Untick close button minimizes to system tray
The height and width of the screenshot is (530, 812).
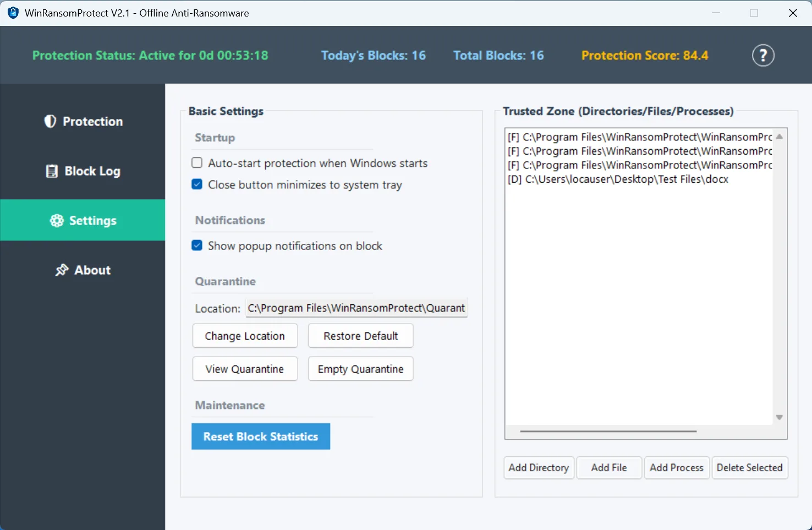click(197, 184)
